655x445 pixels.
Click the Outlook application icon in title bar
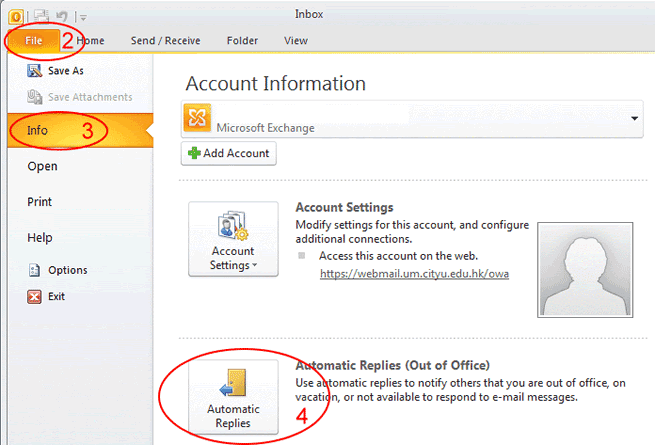16,17
